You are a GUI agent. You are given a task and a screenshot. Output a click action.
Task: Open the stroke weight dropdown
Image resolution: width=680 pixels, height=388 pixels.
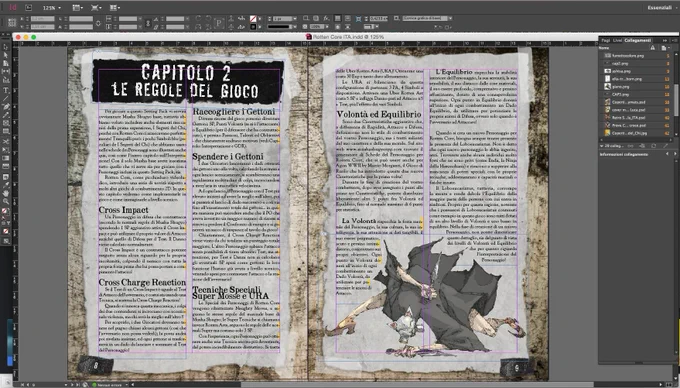(295, 19)
